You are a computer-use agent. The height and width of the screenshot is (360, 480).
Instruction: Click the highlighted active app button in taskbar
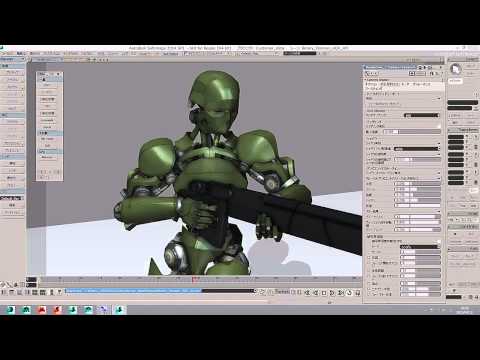pyautogui.click(x=119, y=310)
